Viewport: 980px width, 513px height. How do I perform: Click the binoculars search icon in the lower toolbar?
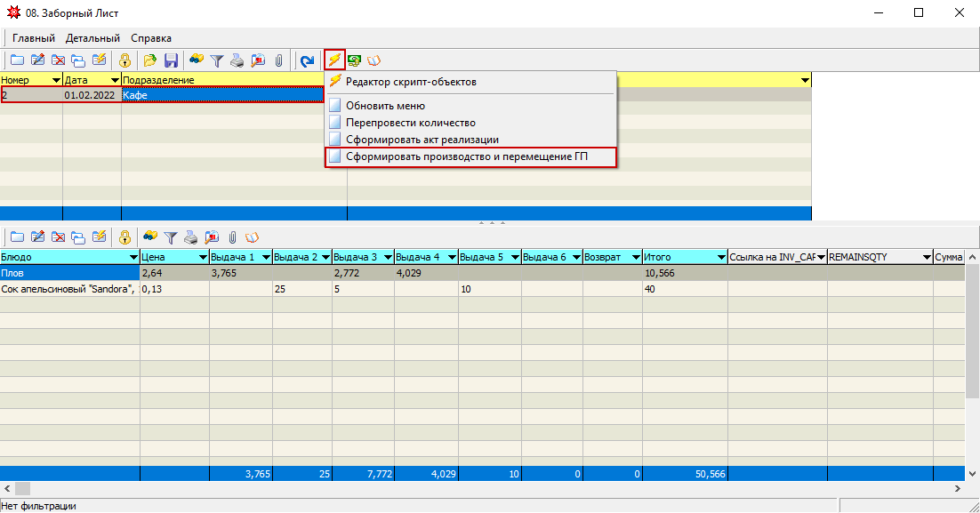click(x=149, y=237)
